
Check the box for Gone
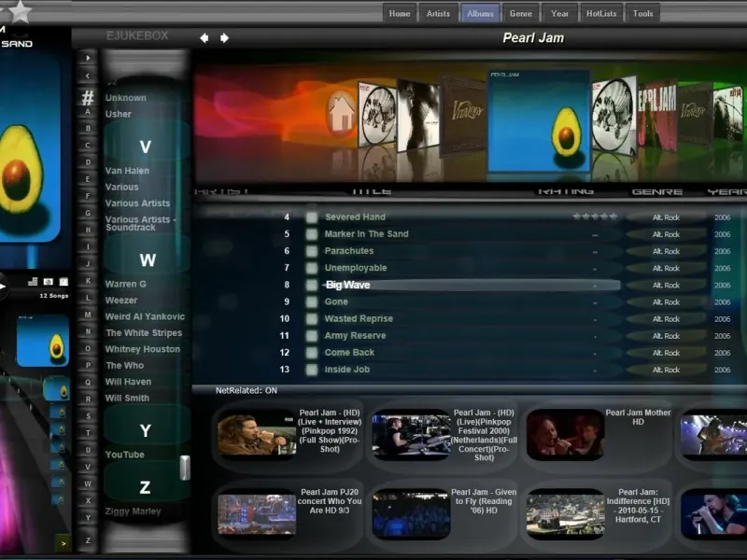(312, 301)
